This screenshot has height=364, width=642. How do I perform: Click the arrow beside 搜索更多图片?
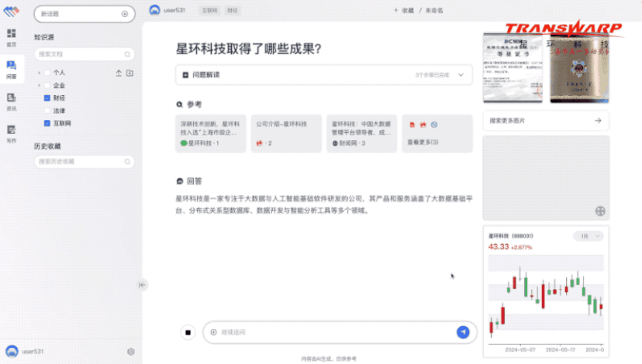click(x=598, y=121)
